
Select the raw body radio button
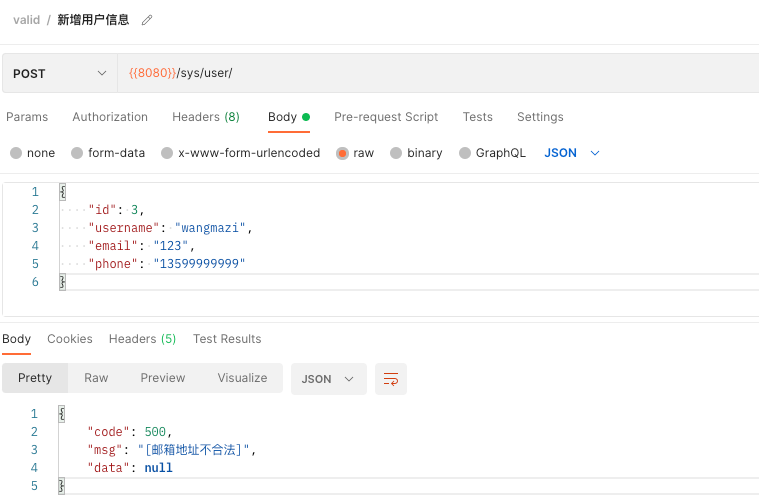(342, 153)
